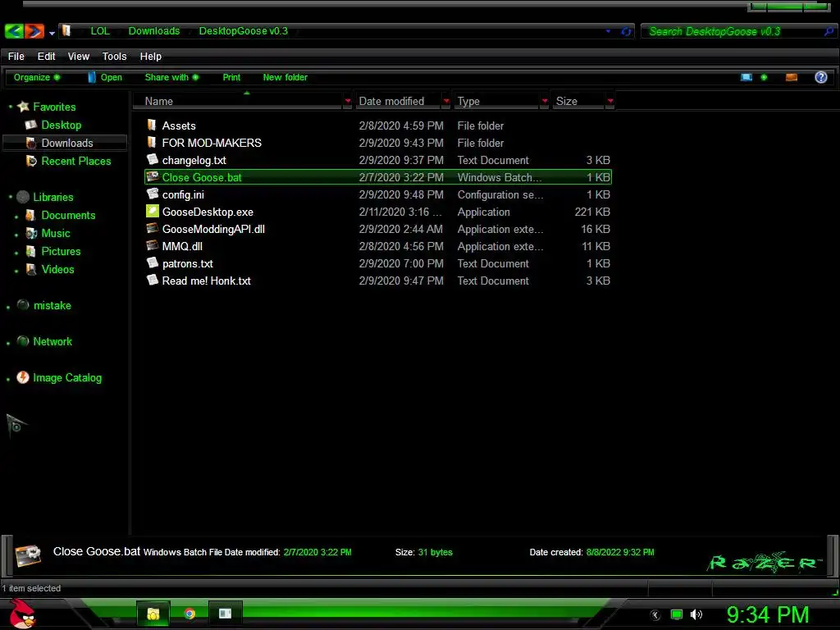The image size is (840, 630).
Task: Open the Videos library
Action: coord(57,269)
